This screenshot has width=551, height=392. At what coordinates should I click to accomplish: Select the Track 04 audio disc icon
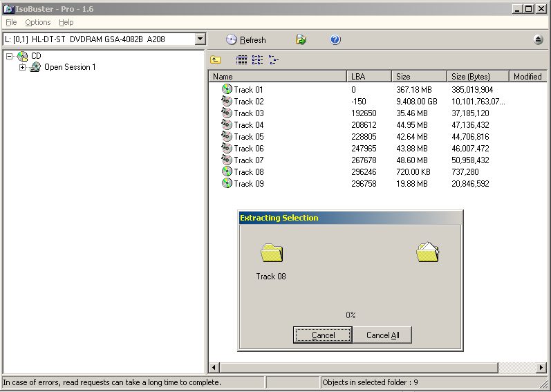coord(227,124)
